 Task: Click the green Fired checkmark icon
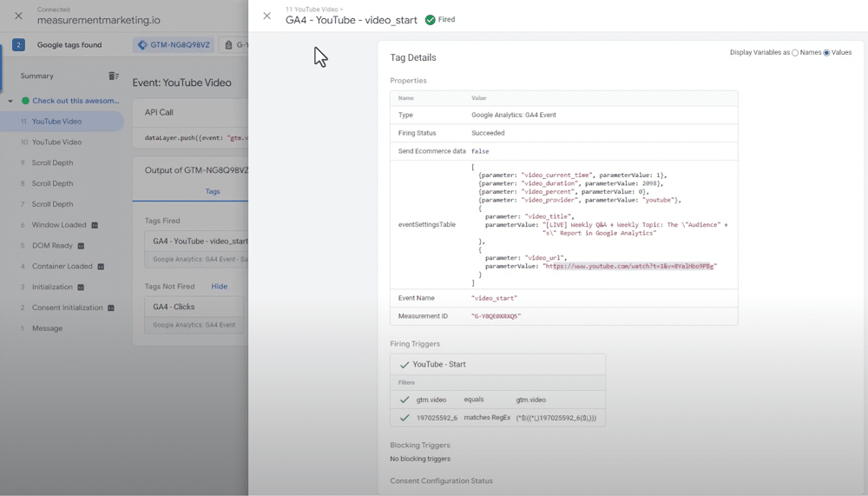pos(431,20)
